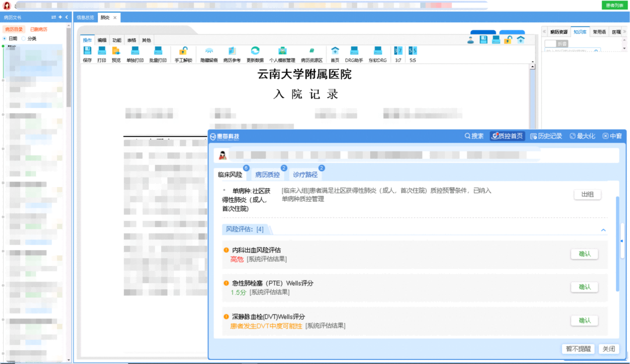Image resolution: width=630 pixels, height=364 pixels.
Task: Click 患者列表 green button
Action: click(x=614, y=5)
